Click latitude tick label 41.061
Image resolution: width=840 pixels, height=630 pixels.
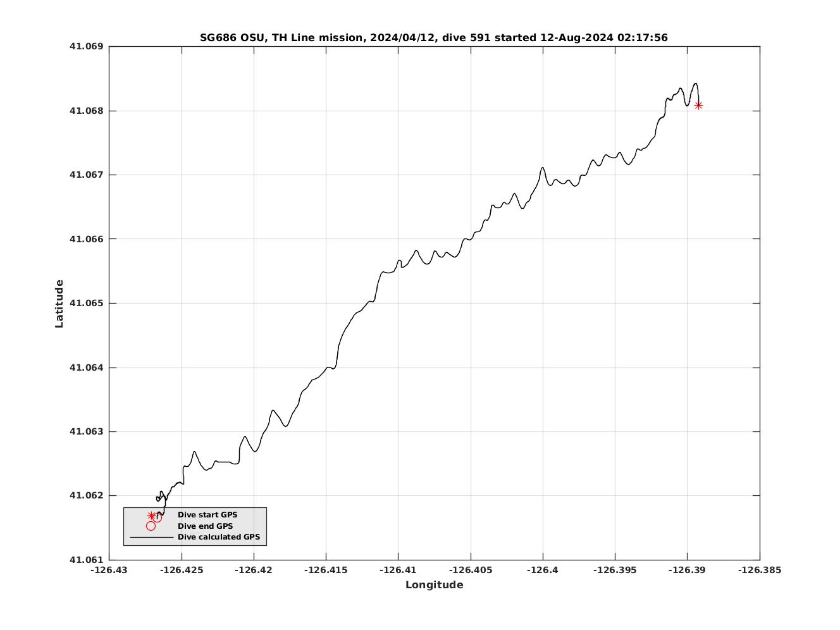[x=86, y=560]
